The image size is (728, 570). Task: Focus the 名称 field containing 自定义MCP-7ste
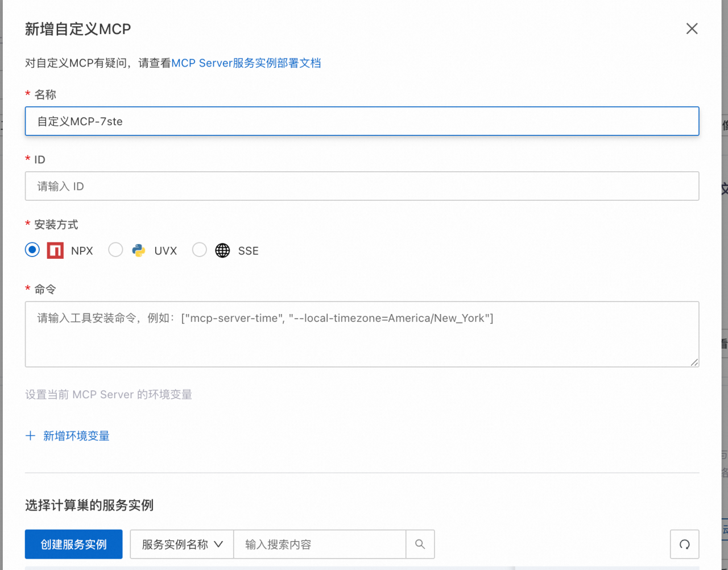tap(362, 121)
